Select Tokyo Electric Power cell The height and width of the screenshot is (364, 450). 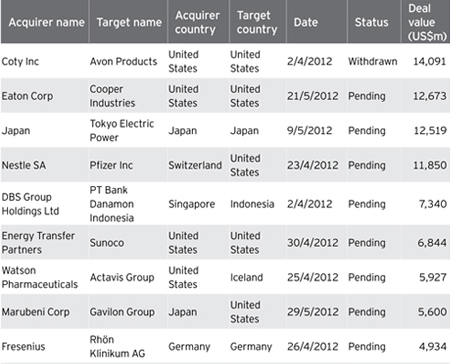click(x=122, y=131)
